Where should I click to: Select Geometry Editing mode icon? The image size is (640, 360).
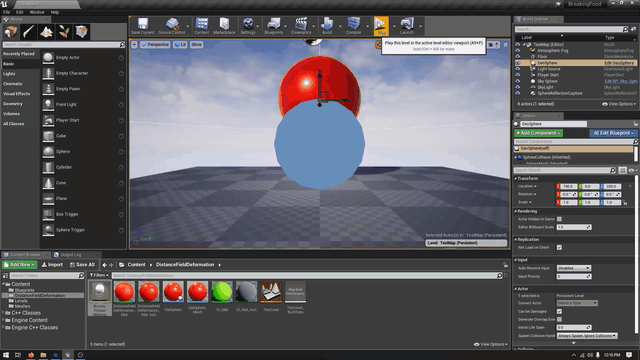point(82,31)
